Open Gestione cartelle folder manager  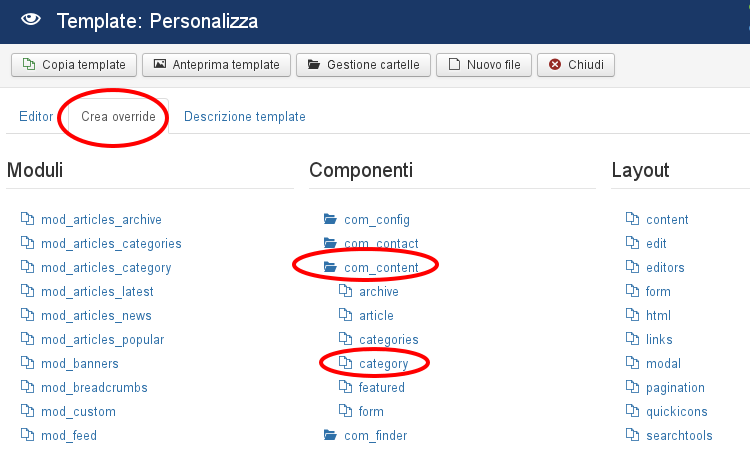coord(364,65)
